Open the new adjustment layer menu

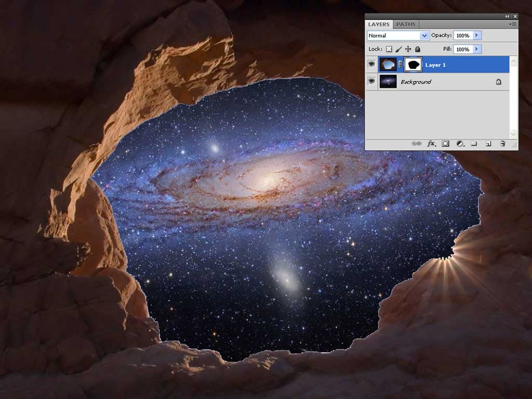coord(460,143)
